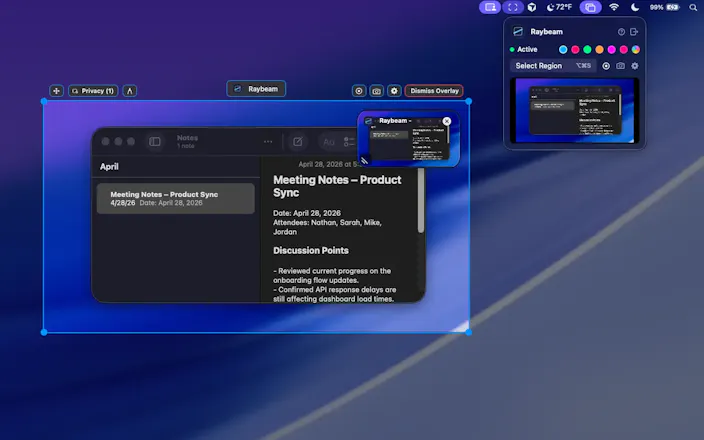This screenshot has width=704, height=440.
Task: Click camera icon in the Raybeam popup
Action: point(620,66)
